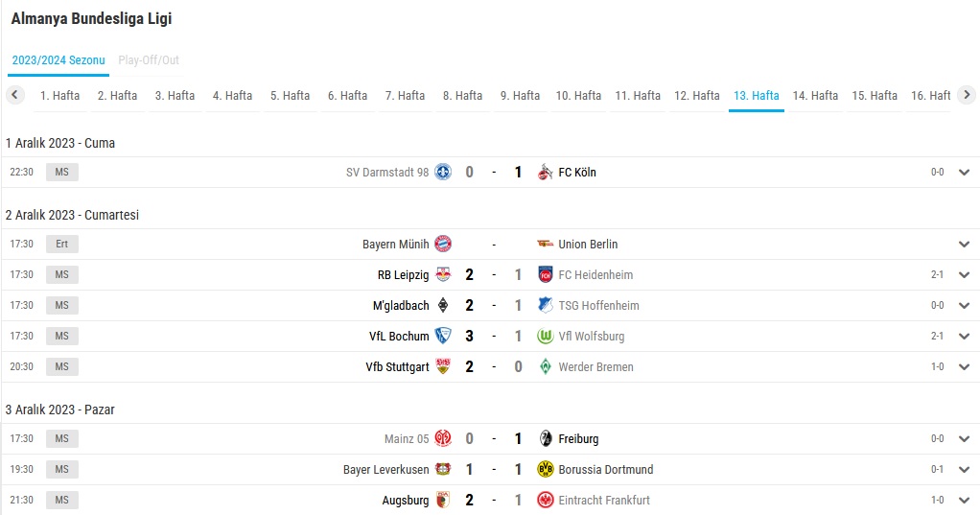Click the Eintracht Frankfurt crest
980x515 pixels.
(545, 500)
